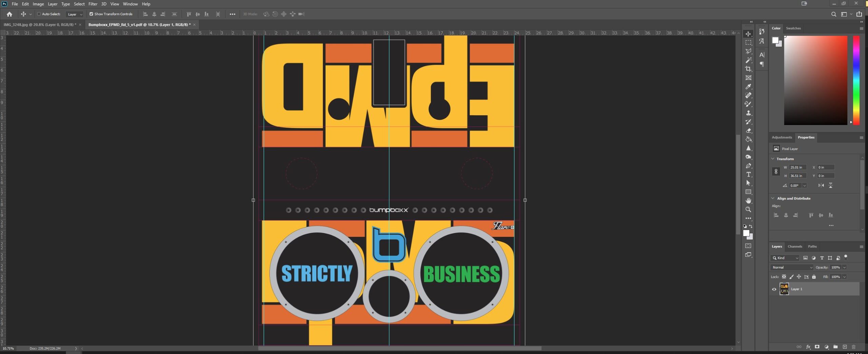The image size is (868, 354).
Task: Select the Mixer Brush tool
Action: (748, 104)
